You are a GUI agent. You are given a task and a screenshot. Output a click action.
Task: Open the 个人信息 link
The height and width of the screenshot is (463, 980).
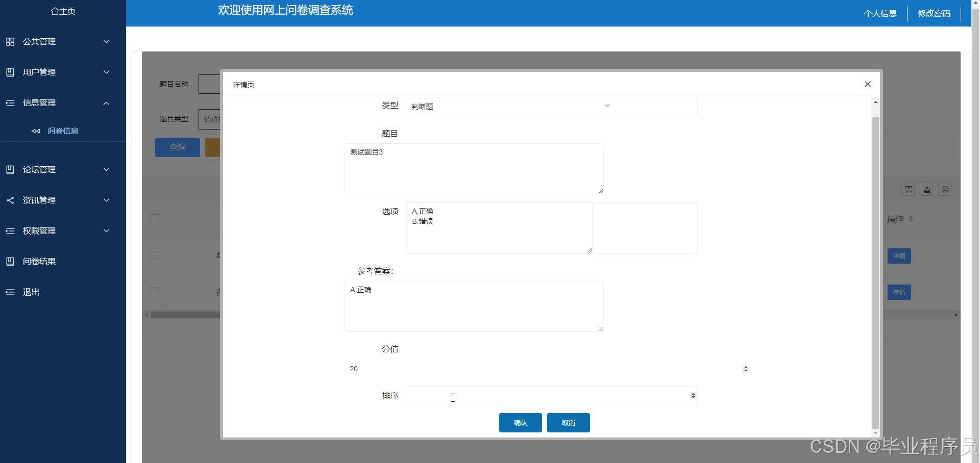click(880, 13)
